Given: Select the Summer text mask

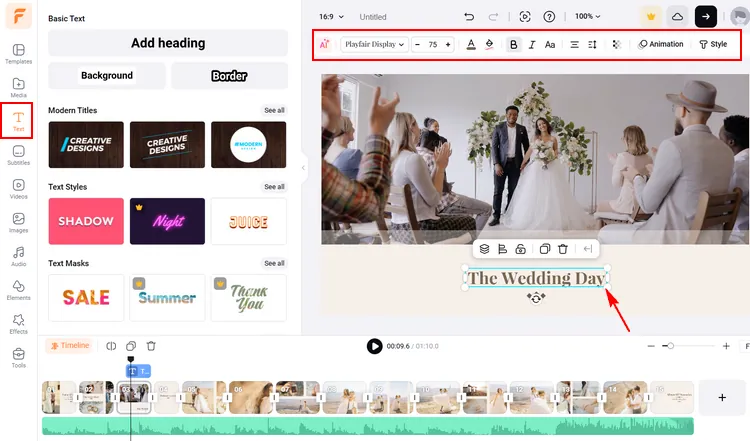Looking at the screenshot, I should click(x=167, y=298).
